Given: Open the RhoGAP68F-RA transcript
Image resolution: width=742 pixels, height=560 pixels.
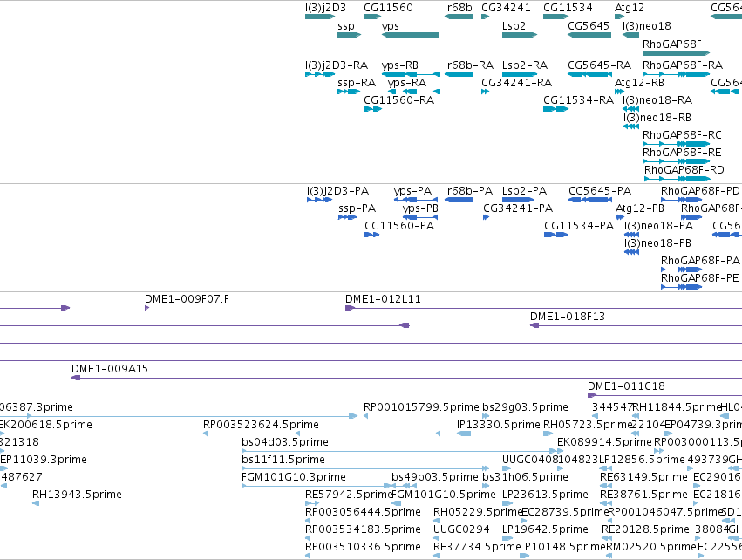Looking at the screenshot, I should pos(676,74).
